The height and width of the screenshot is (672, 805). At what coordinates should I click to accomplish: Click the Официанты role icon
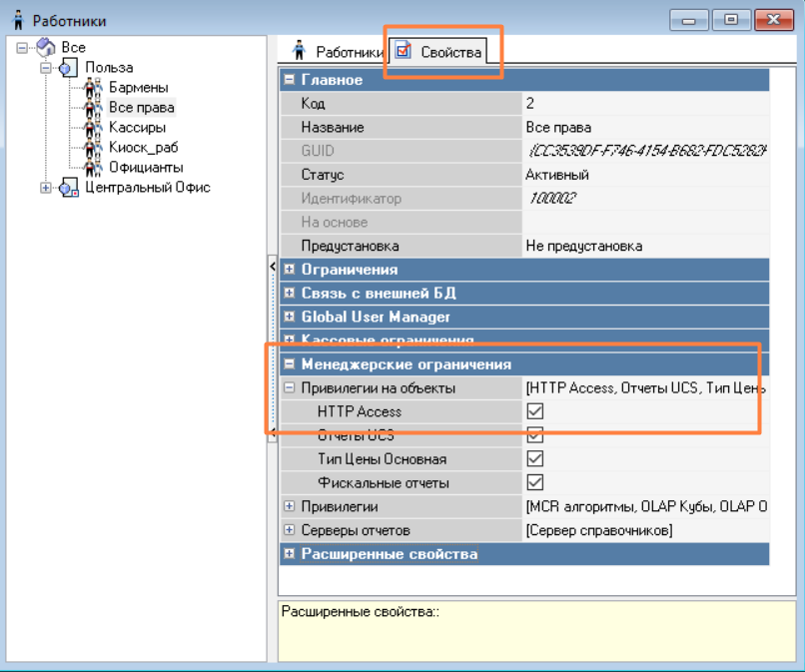pos(93,168)
